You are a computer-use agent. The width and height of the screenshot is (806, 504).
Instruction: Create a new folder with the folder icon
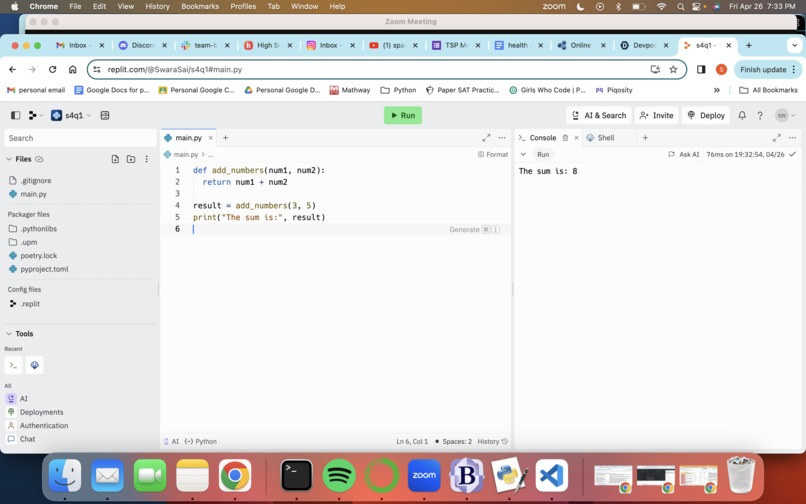[x=131, y=159]
